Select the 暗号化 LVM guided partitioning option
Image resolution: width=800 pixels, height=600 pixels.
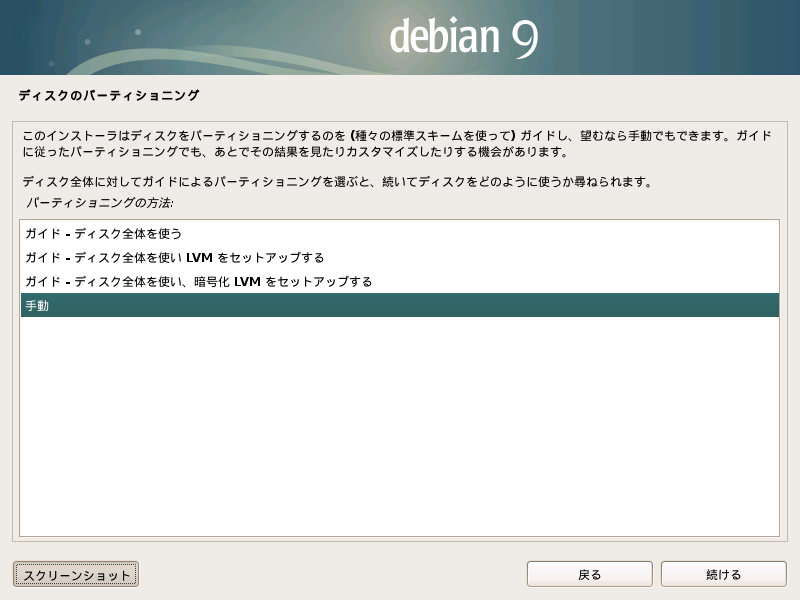pyautogui.click(x=199, y=282)
